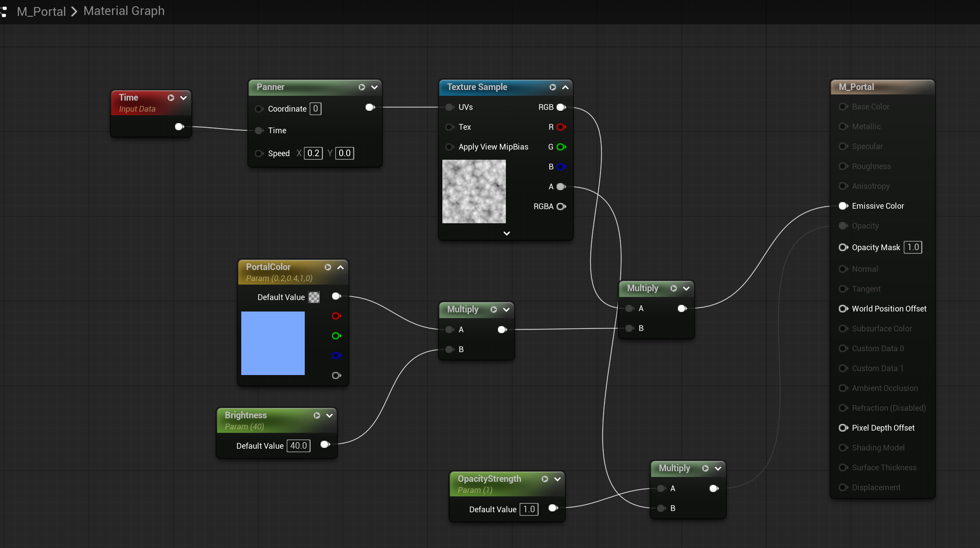Click the Material Graph breadcrumb

(x=124, y=11)
